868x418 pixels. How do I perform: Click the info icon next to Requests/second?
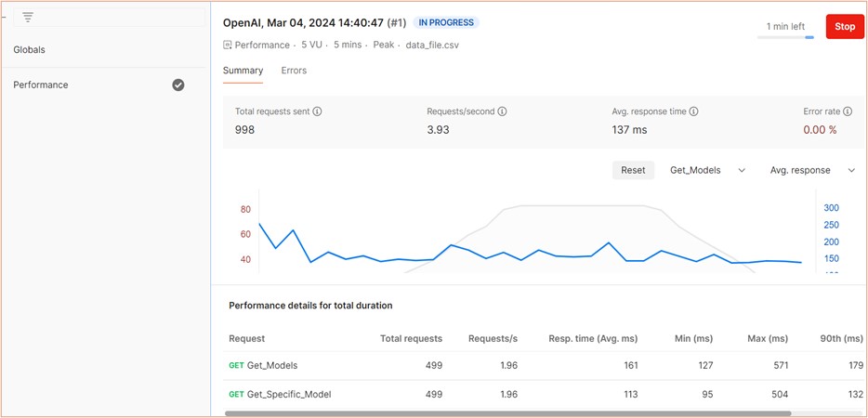tap(502, 111)
